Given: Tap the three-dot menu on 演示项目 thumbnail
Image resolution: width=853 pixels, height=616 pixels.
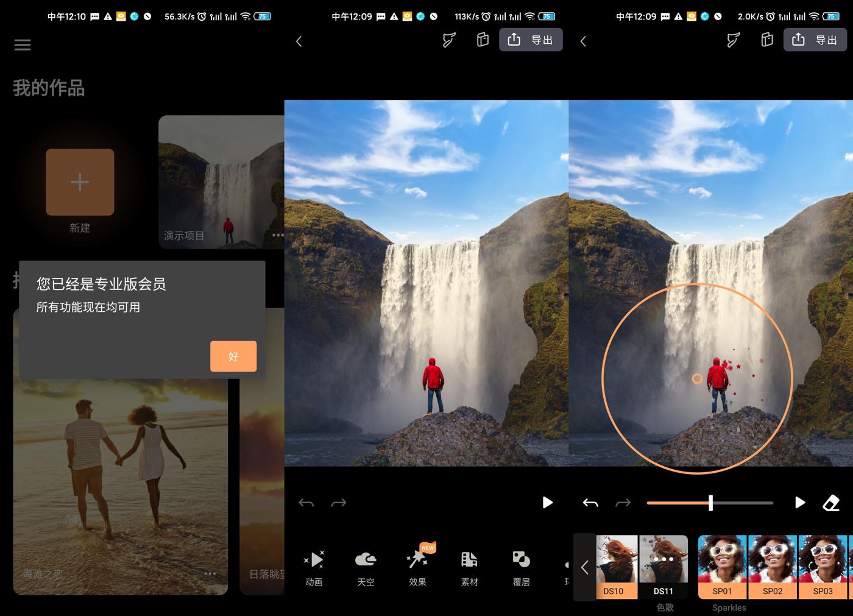Looking at the screenshot, I should [x=278, y=235].
